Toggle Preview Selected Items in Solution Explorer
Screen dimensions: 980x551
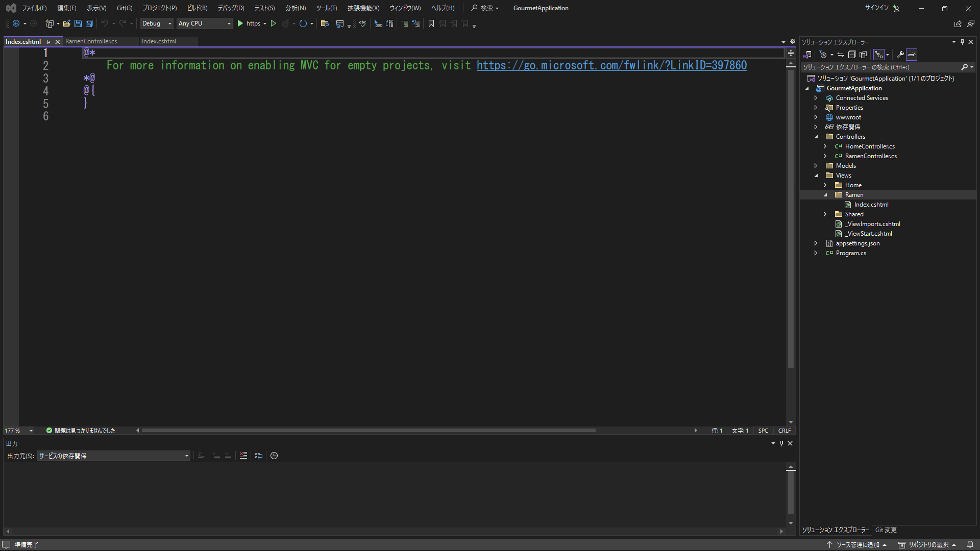912,54
